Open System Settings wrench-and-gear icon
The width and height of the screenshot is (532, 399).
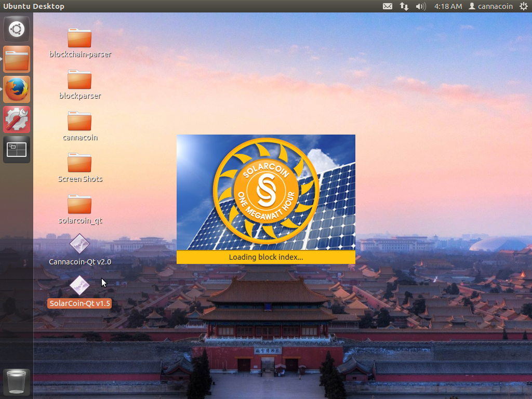click(x=17, y=119)
